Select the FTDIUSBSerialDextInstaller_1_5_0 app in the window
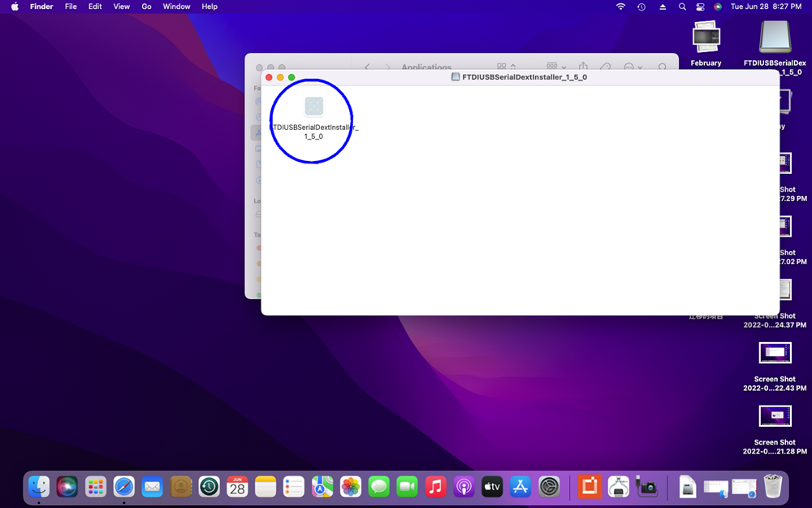The height and width of the screenshot is (508, 812). coord(313,106)
